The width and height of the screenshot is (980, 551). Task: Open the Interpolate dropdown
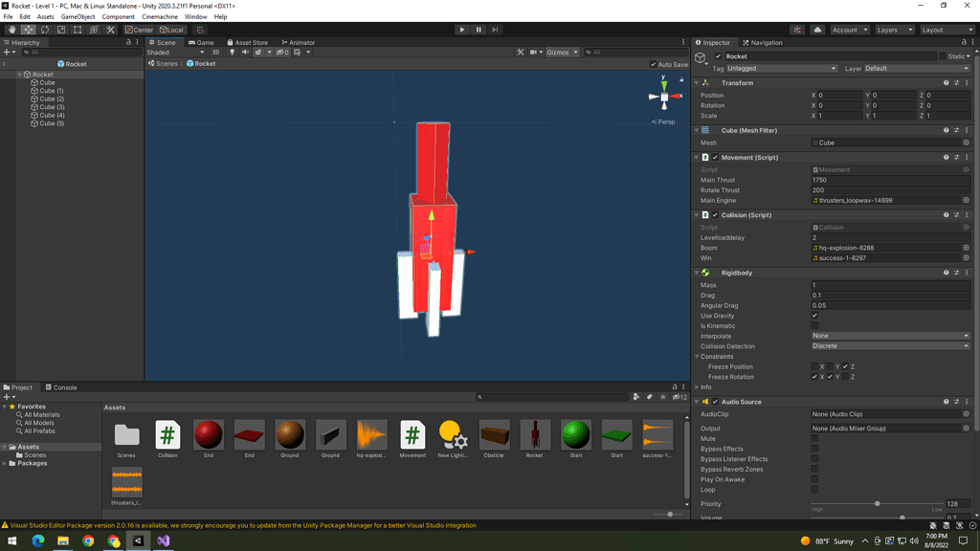[x=890, y=335]
